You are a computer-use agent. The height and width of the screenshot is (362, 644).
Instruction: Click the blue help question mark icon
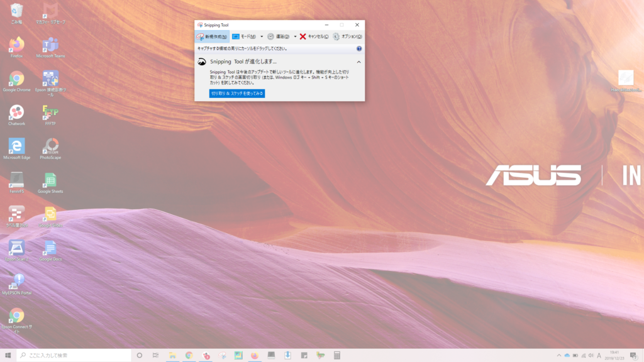pyautogui.click(x=359, y=48)
